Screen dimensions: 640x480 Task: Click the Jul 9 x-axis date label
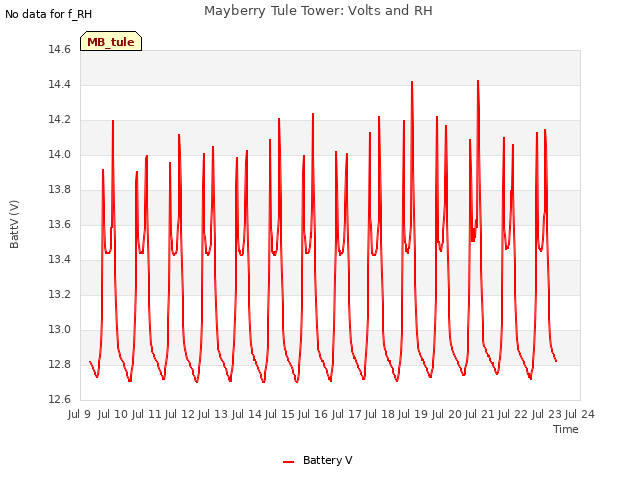(79, 414)
